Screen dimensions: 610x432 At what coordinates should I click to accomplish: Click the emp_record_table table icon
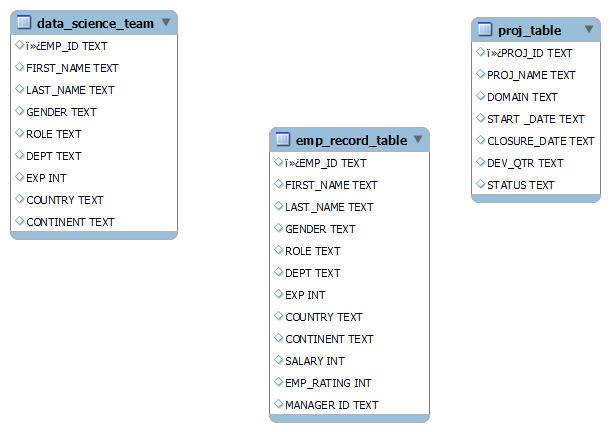(x=282, y=140)
